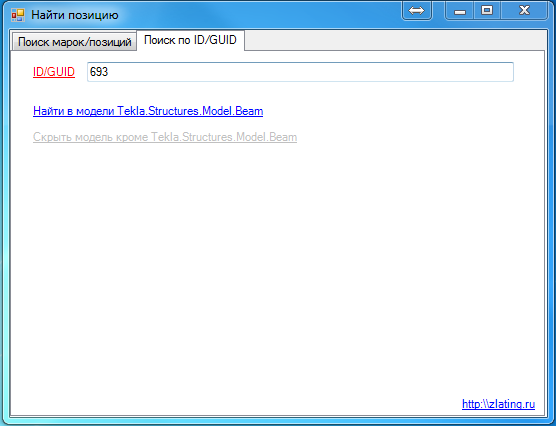
Task: Select the Поиск по ID/GUID tab
Action: (190, 40)
